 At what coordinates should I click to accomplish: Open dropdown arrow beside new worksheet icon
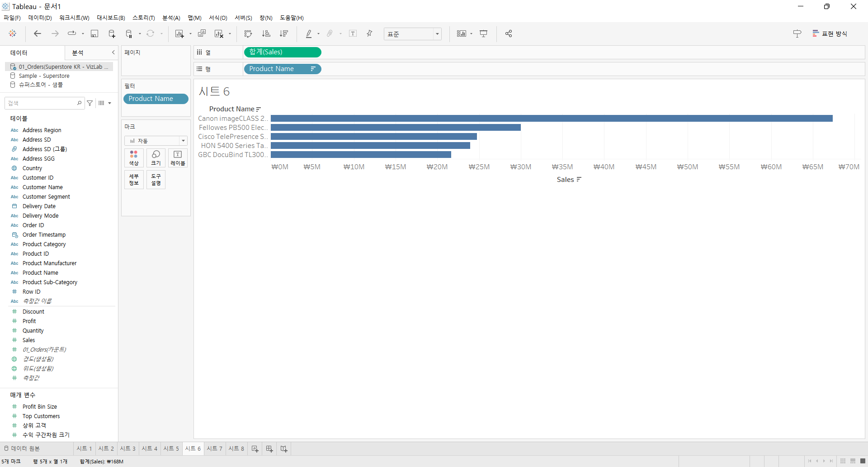tap(190, 33)
